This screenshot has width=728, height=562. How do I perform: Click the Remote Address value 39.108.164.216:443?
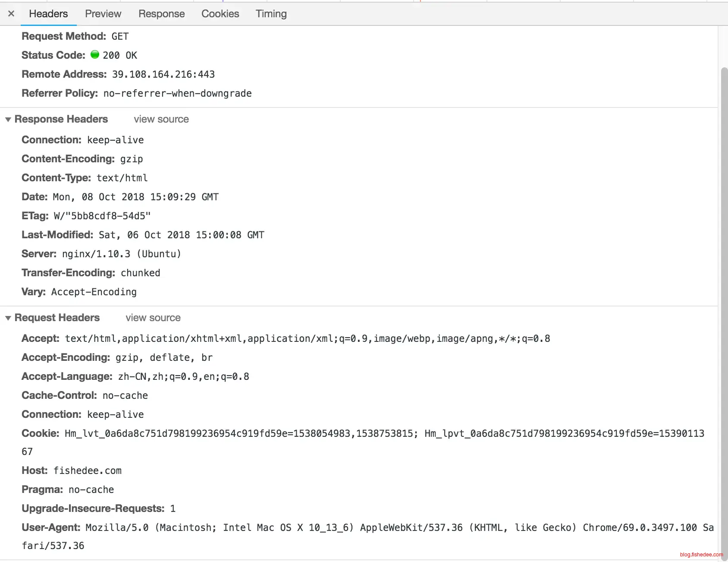coord(163,74)
